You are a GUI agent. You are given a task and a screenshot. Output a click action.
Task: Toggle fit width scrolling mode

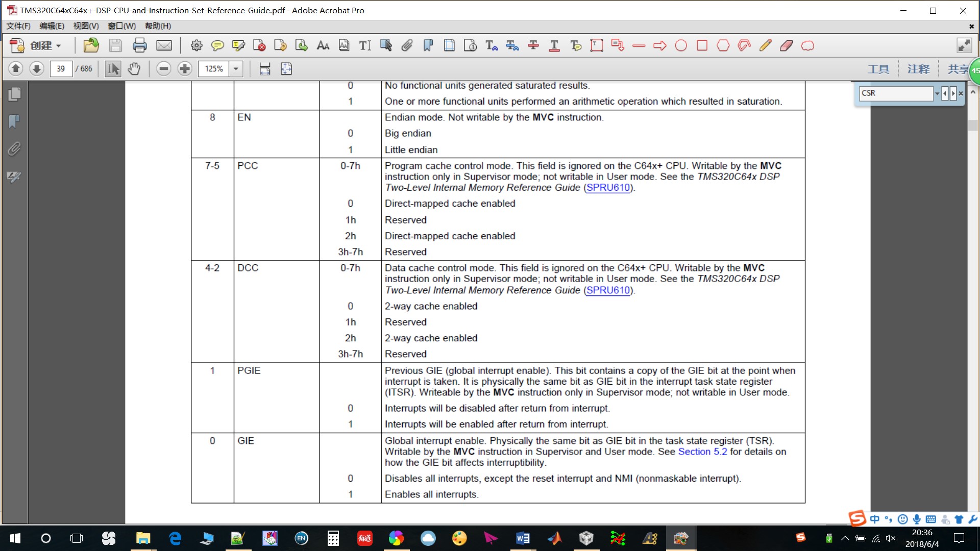click(x=264, y=69)
